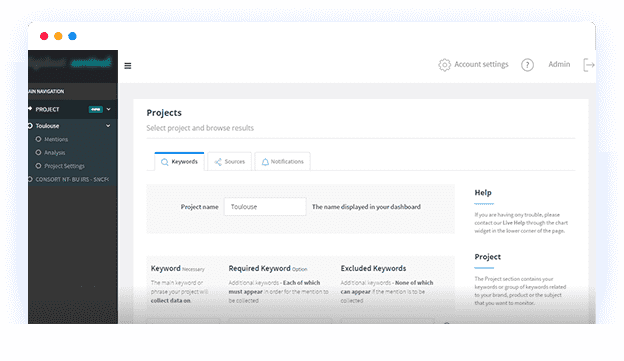This screenshot has width=624, height=361.
Task: Collapse the PROJECT section chevron
Action: click(109, 109)
